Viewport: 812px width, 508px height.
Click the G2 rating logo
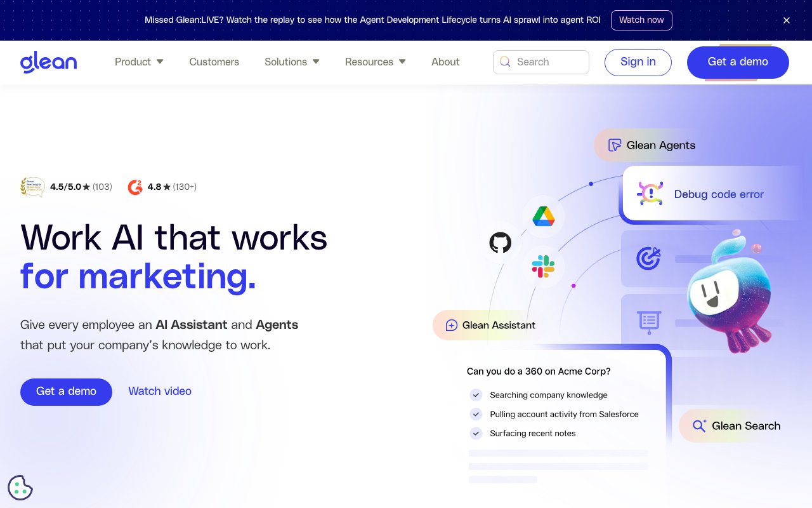(135, 187)
